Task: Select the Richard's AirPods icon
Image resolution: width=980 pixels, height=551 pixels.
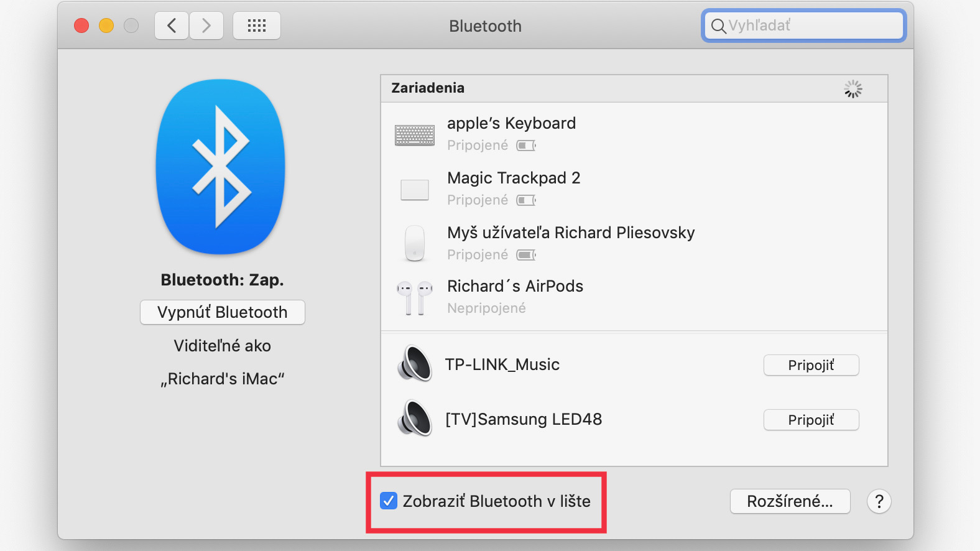Action: click(x=415, y=298)
